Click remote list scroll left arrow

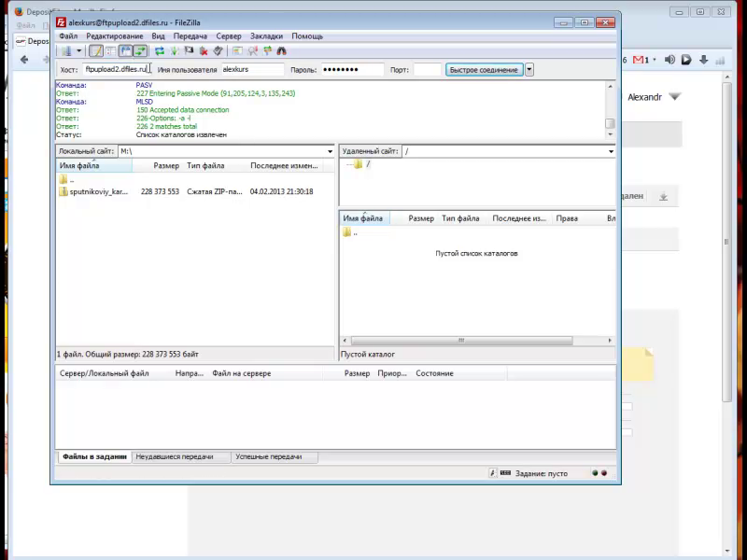click(345, 341)
